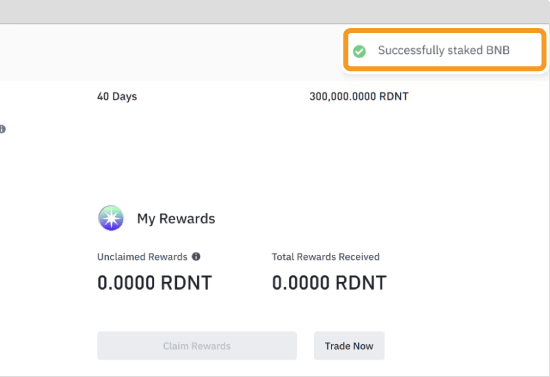Click the word 'BNB' in the toast
Image resolution: width=550 pixels, height=377 pixels.
[x=498, y=50]
